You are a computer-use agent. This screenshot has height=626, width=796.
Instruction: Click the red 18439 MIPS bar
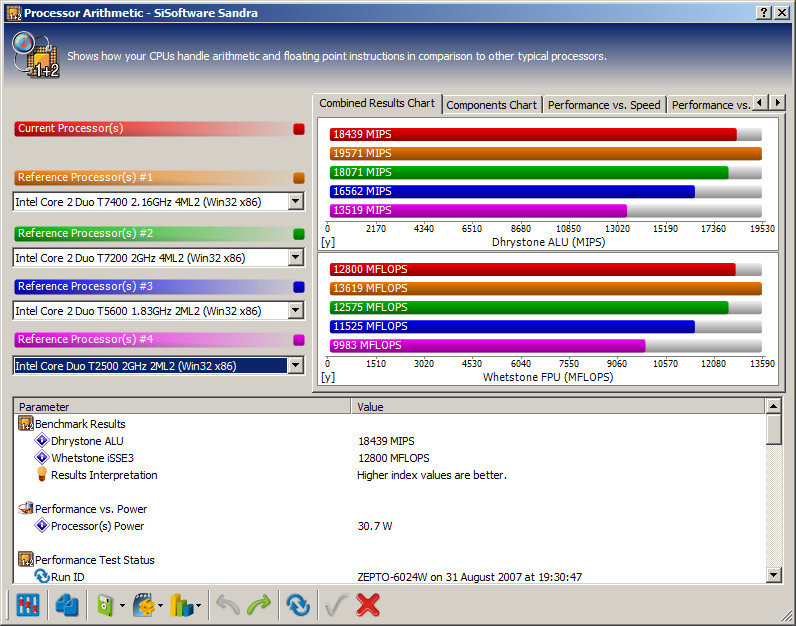tap(533, 134)
